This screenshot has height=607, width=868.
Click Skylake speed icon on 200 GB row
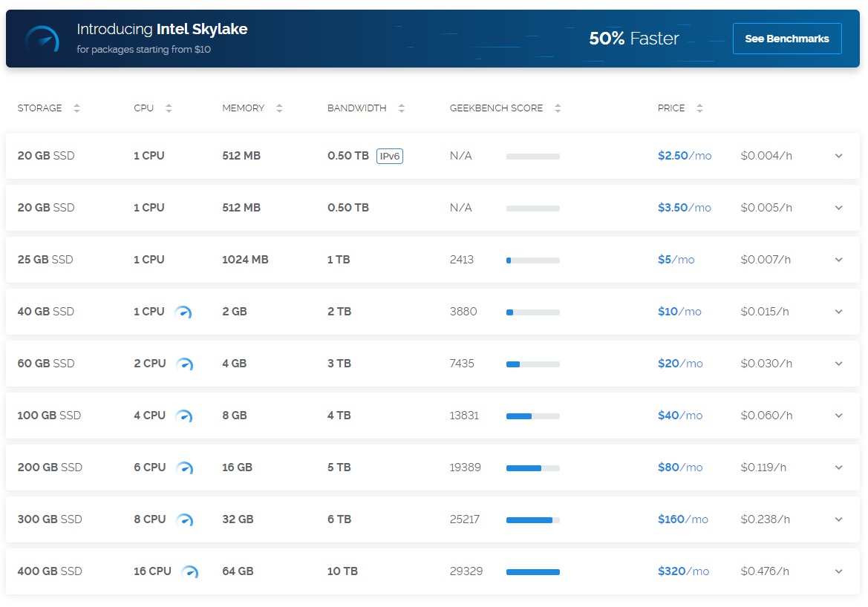[185, 468]
